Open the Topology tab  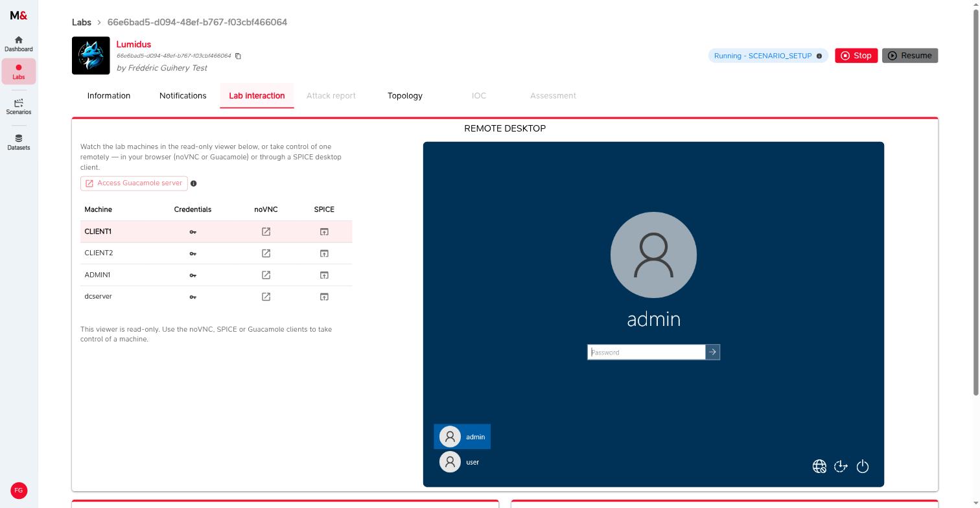click(x=405, y=96)
